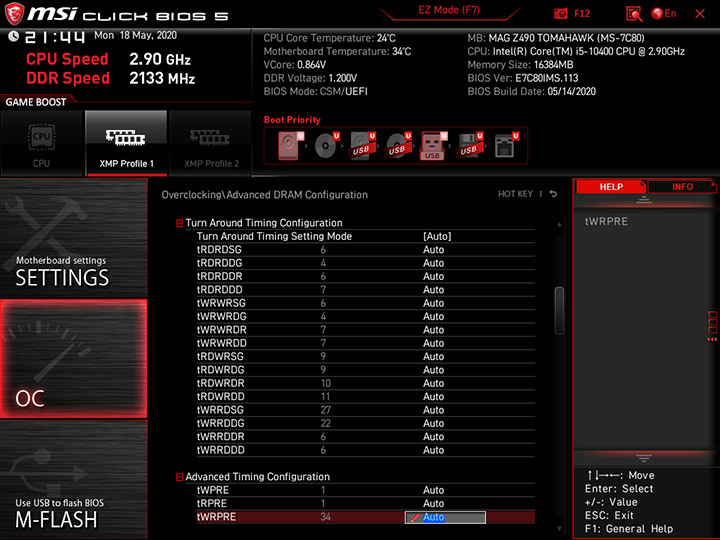This screenshot has height=540, width=720.
Task: Select the tWRWRDG Auto value
Action: tap(433, 316)
